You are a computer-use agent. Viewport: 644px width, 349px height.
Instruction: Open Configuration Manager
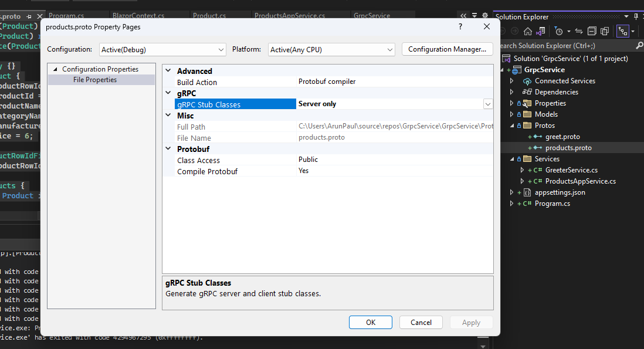[447, 49]
